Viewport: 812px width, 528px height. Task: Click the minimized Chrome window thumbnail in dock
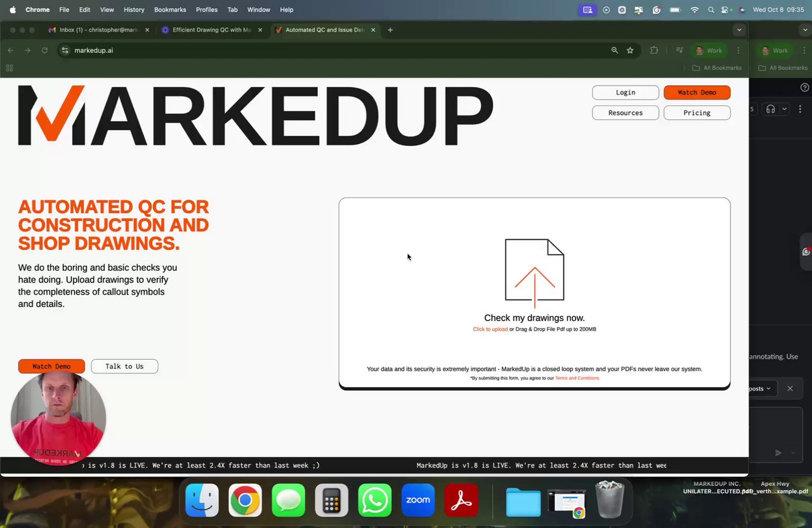(x=566, y=503)
